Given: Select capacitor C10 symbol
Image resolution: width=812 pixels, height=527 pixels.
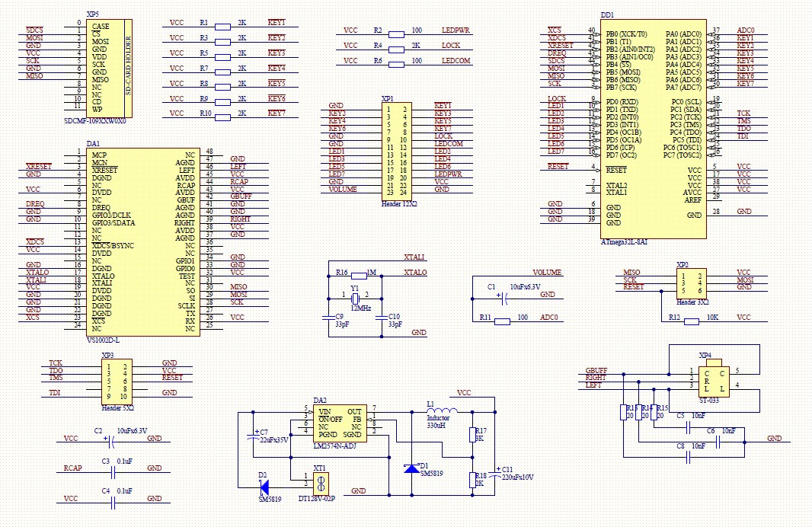Looking at the screenshot, I should point(382,316).
